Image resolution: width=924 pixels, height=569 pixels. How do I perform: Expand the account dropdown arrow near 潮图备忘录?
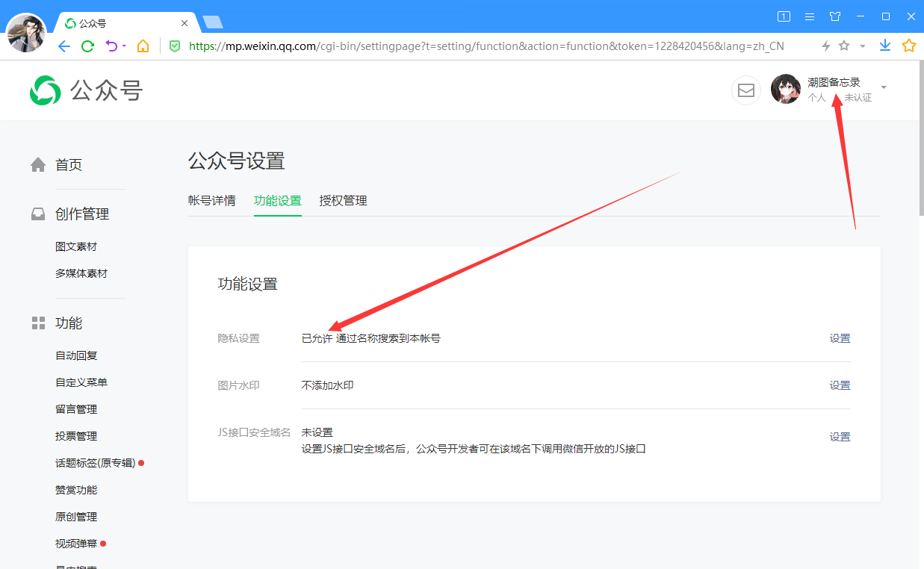tap(884, 87)
